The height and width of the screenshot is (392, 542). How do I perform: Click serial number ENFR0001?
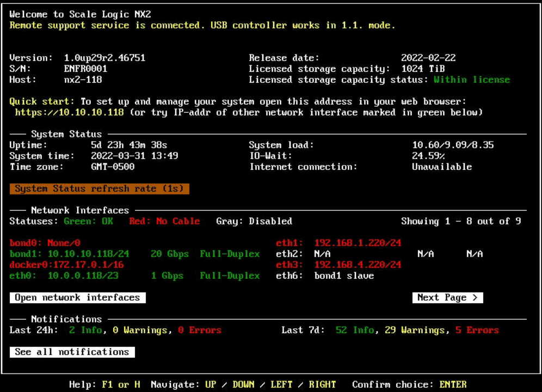[86, 69]
